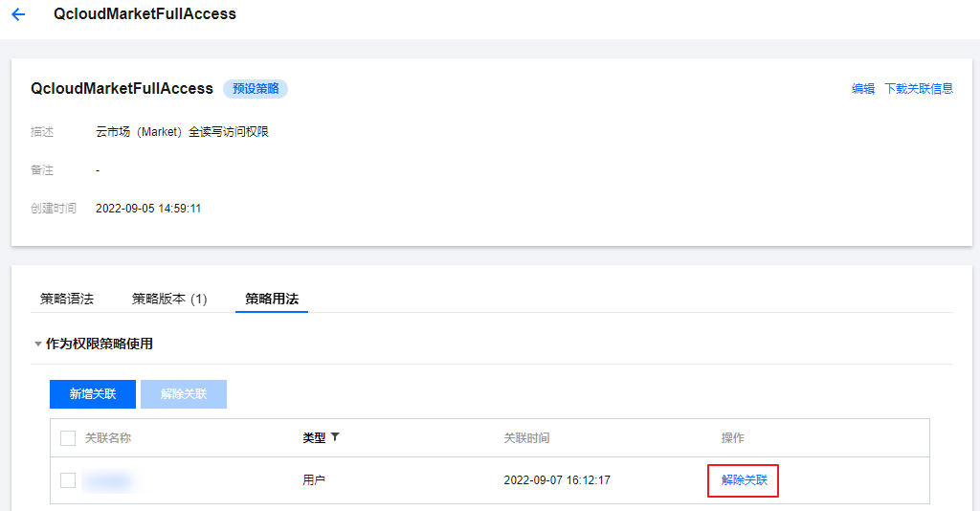The height and width of the screenshot is (511, 980).
Task: Click the 关联时间 column header
Action: click(527, 438)
